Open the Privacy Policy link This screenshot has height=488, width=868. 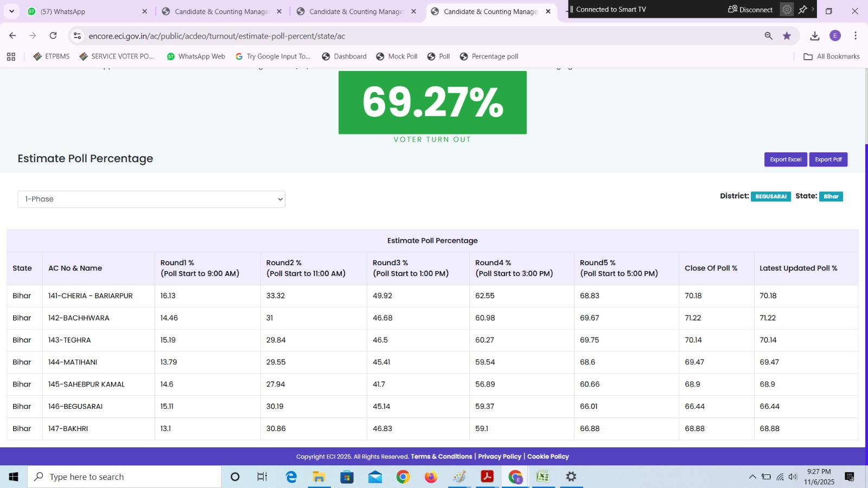[x=499, y=457]
